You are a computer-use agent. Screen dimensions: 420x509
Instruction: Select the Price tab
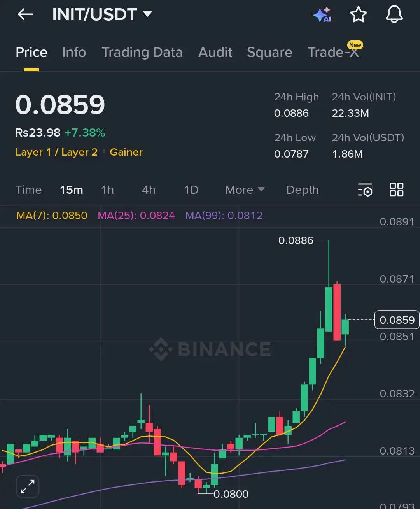31,52
